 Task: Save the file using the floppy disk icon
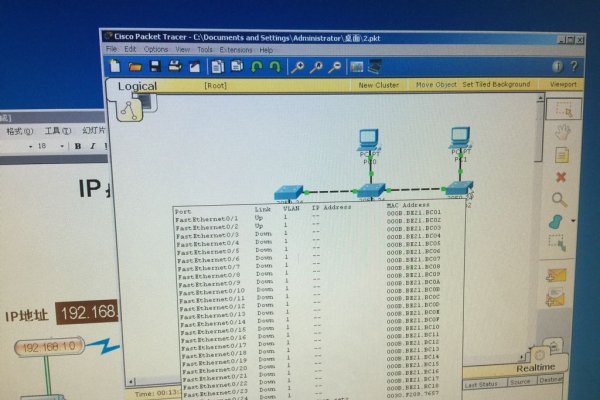pyautogui.click(x=155, y=66)
